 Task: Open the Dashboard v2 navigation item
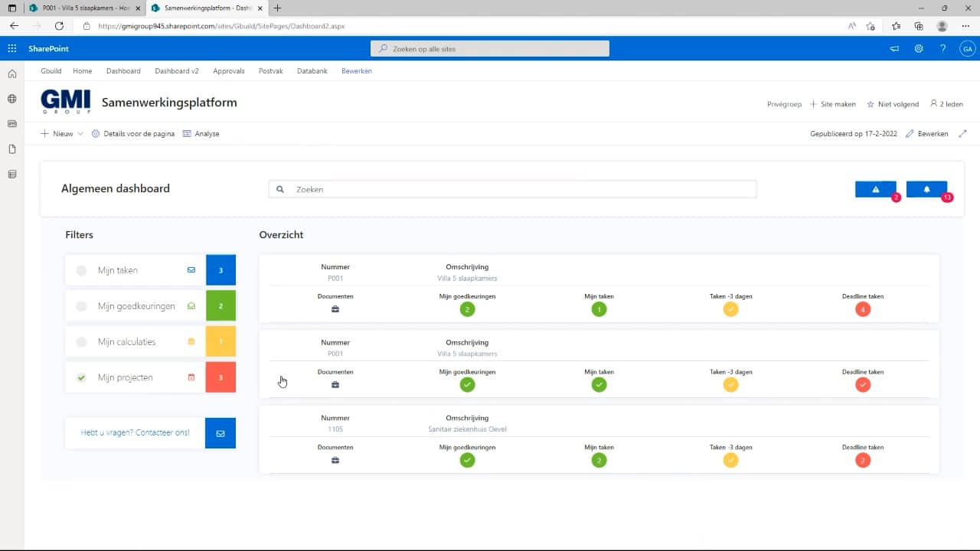pos(177,71)
